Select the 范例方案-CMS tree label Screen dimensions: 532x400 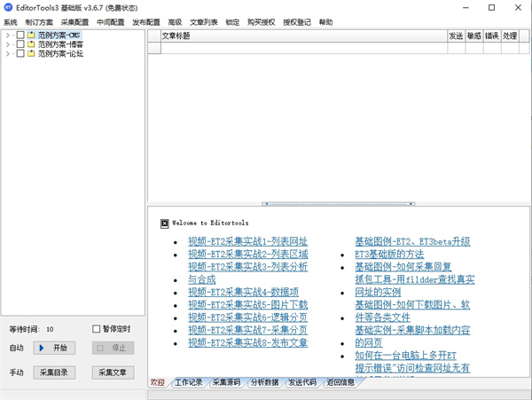point(59,35)
